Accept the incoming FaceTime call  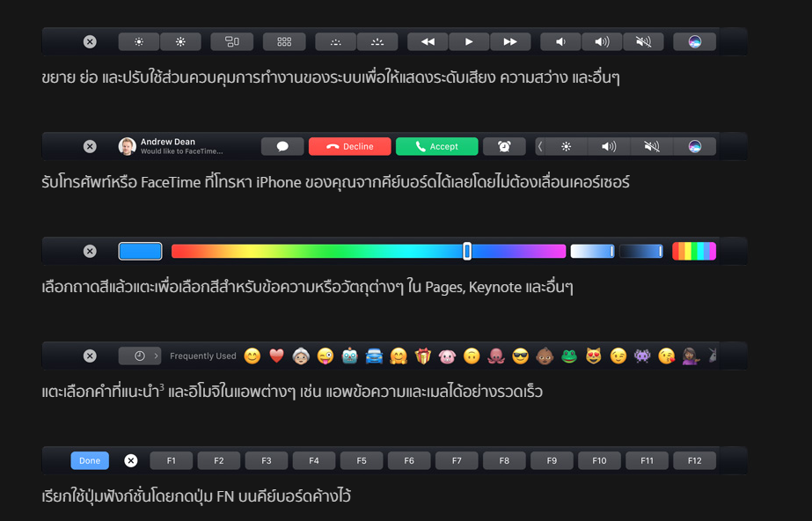(x=436, y=146)
